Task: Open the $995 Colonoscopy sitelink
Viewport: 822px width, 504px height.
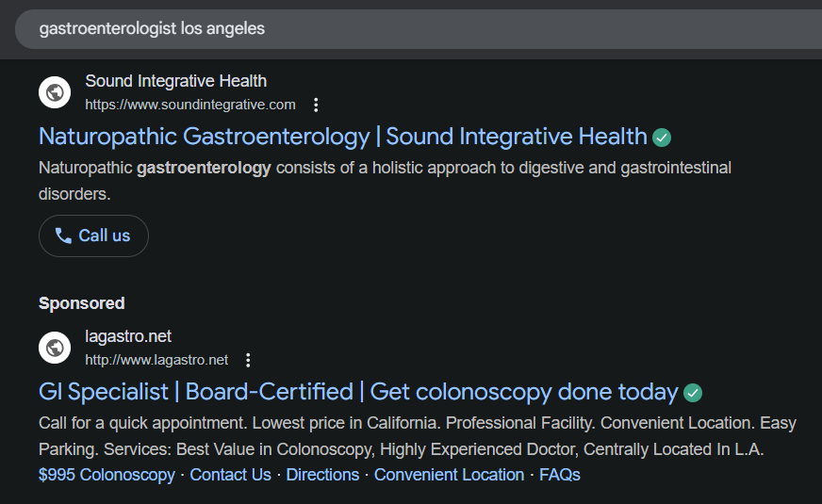Action: 107,475
